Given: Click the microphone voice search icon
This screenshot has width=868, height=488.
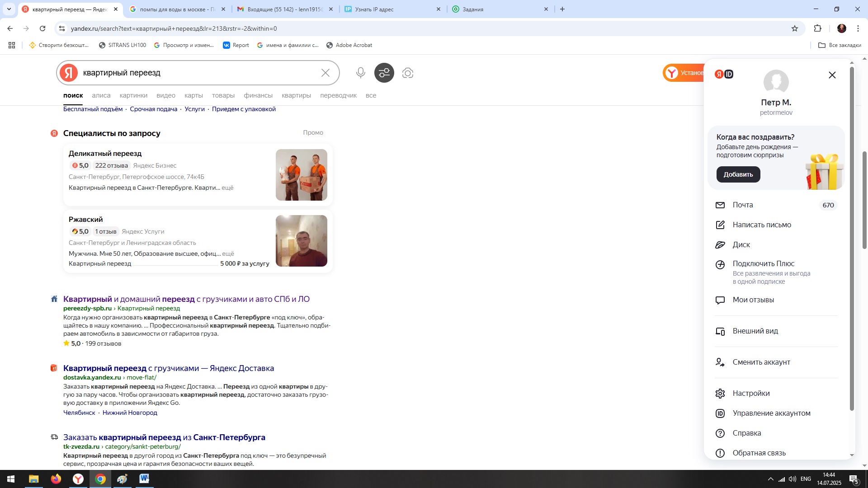Looking at the screenshot, I should coord(360,73).
